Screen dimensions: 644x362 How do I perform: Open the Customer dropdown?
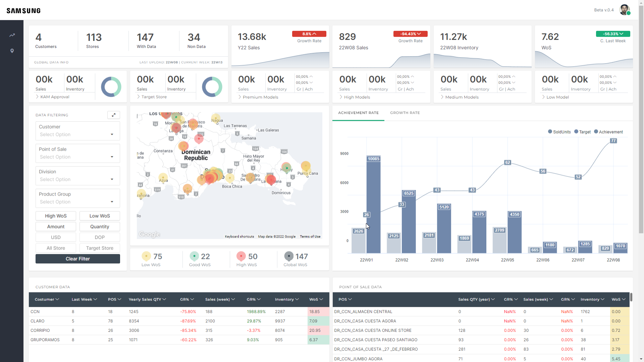tap(78, 131)
